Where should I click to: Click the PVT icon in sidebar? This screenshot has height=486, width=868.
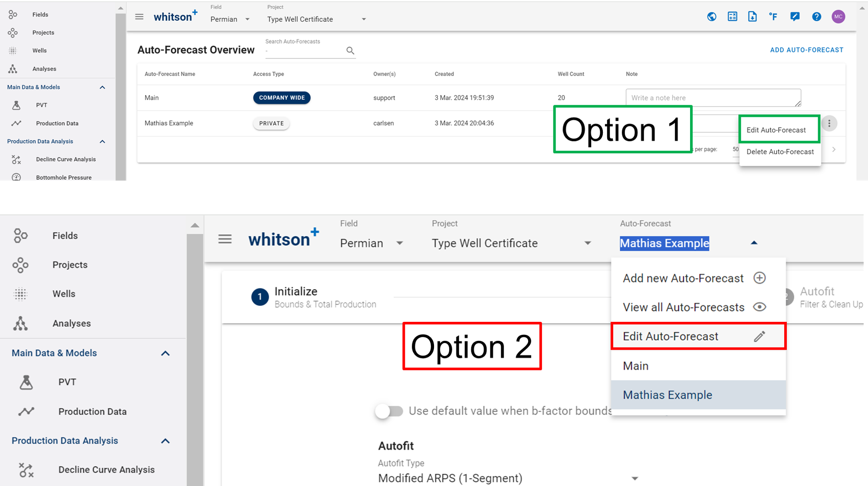coord(16,104)
